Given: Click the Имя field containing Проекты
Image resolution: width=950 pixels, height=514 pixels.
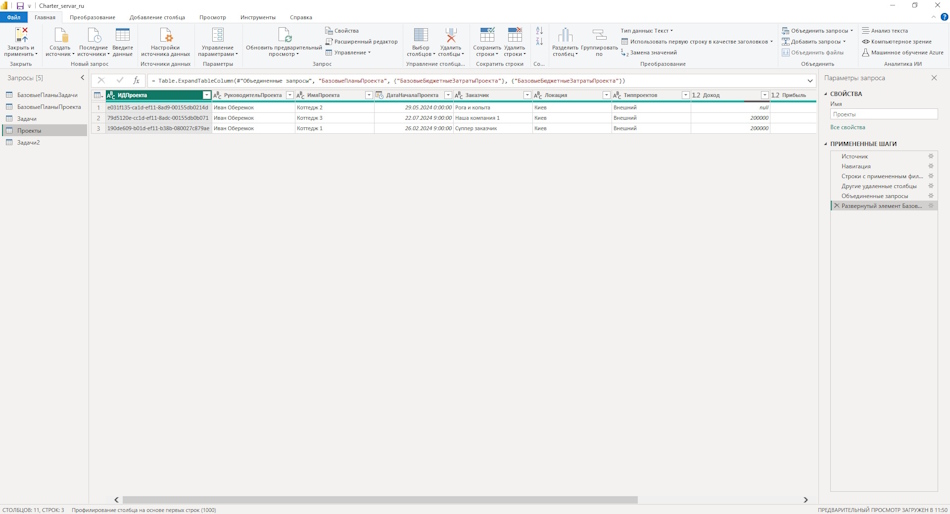Looking at the screenshot, I should [883, 115].
